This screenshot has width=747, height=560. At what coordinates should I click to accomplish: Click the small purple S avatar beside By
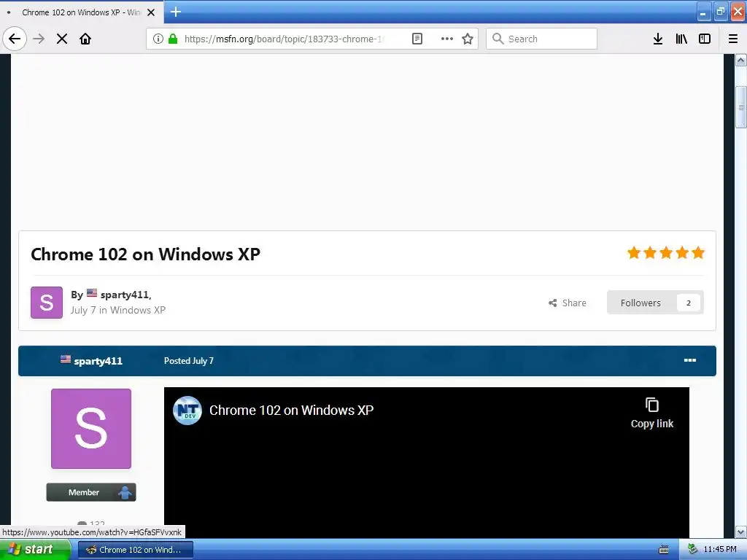(47, 303)
